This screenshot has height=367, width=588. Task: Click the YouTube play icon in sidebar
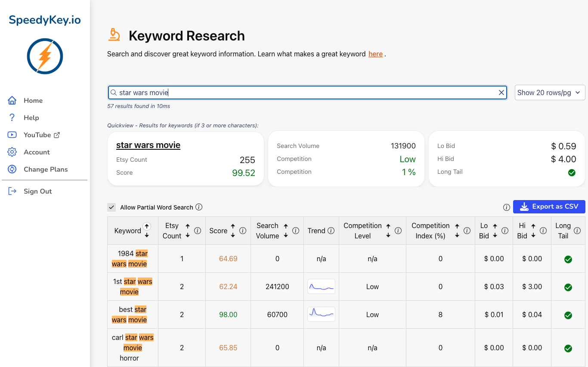click(12, 135)
